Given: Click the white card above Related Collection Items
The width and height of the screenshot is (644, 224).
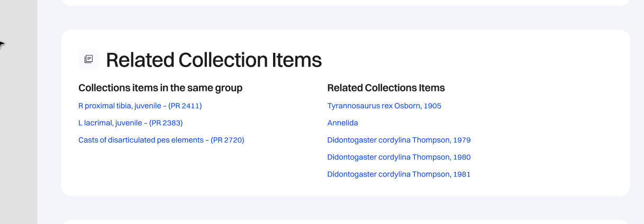Looking at the screenshot, I should coord(344,3).
